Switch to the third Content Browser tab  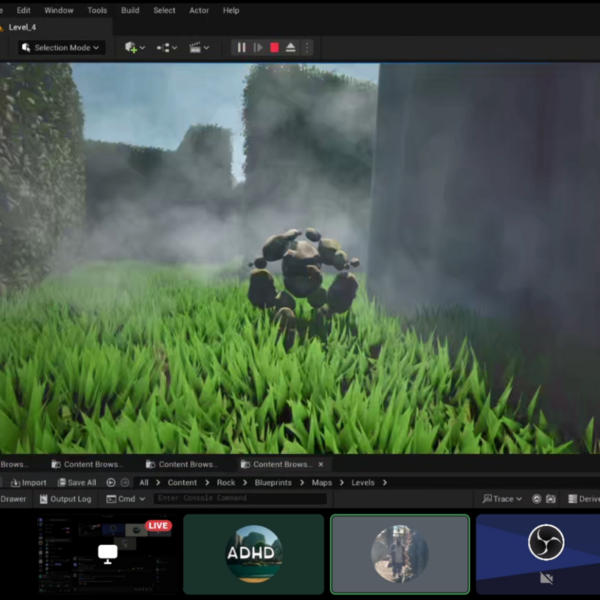pos(182,464)
